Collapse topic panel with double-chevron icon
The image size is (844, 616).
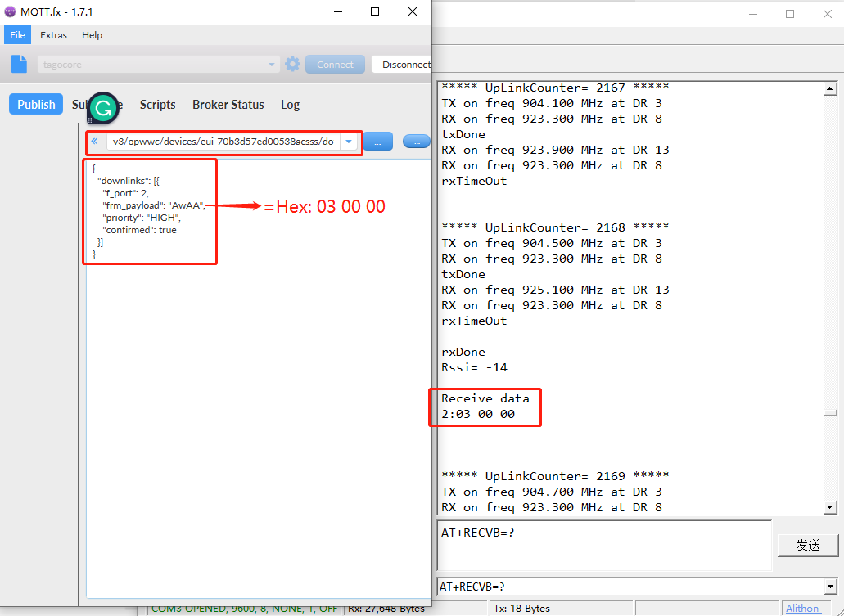point(95,142)
